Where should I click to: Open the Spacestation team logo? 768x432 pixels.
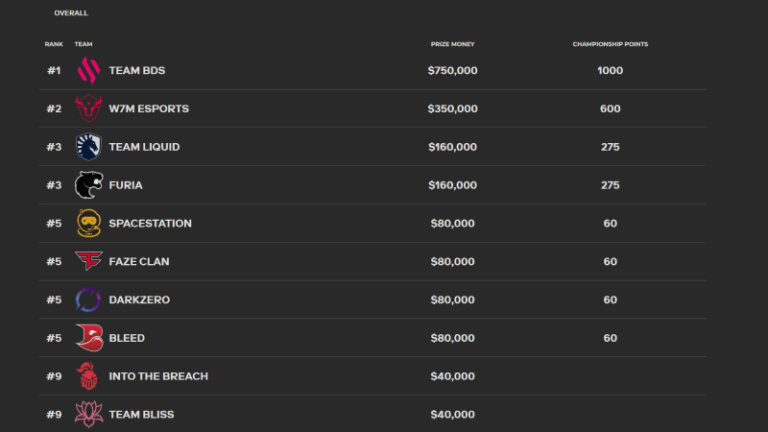click(88, 223)
